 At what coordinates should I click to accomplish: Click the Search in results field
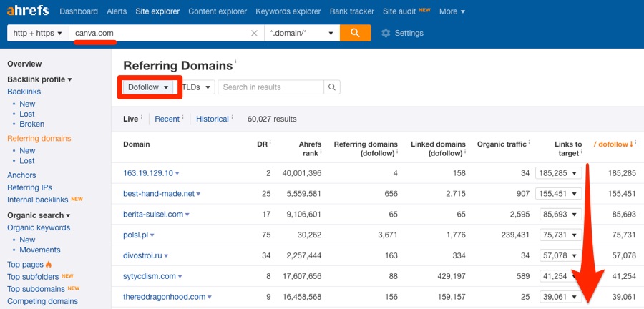270,87
